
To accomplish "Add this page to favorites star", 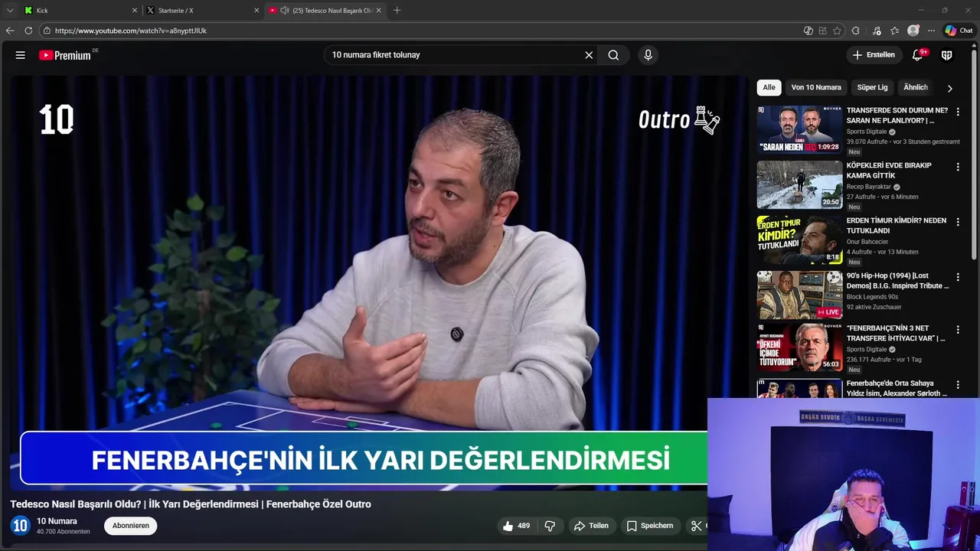I will click(x=838, y=31).
